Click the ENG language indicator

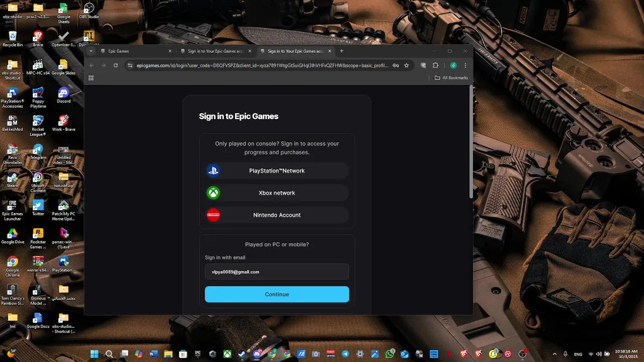pyautogui.click(x=579, y=354)
